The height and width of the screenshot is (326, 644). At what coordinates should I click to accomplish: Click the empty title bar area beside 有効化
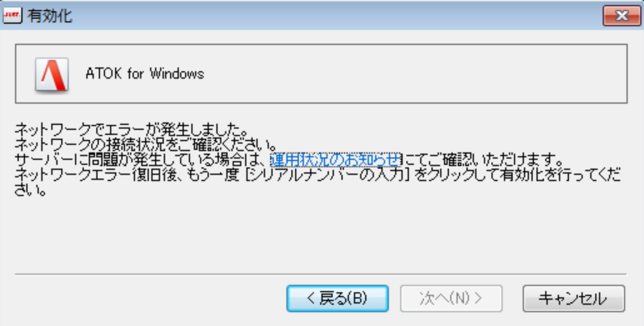tap(337, 16)
